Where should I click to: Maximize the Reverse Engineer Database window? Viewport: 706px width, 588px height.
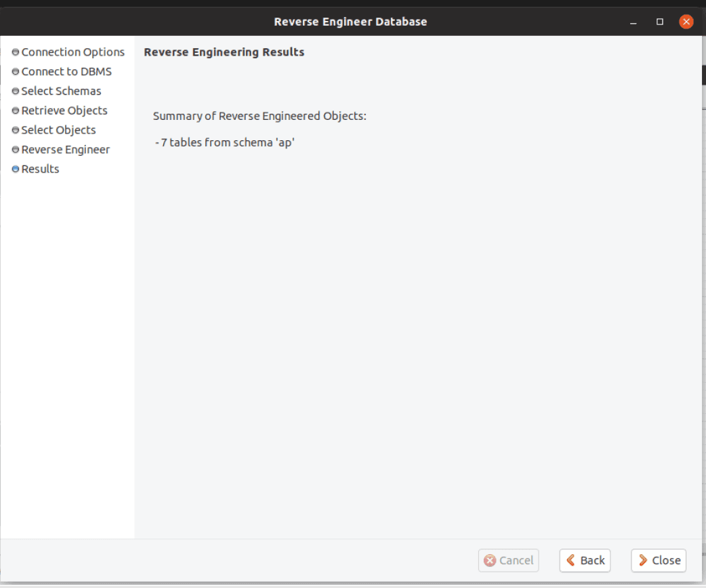(660, 22)
